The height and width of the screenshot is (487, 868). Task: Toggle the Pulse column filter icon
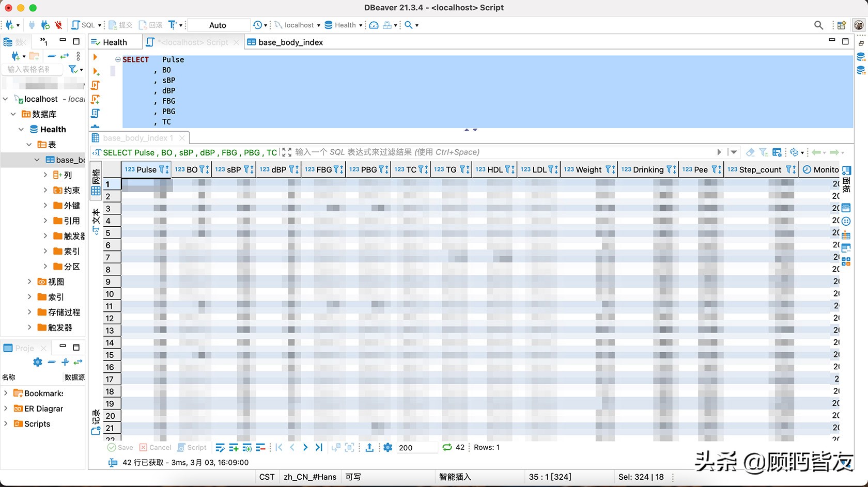click(162, 169)
